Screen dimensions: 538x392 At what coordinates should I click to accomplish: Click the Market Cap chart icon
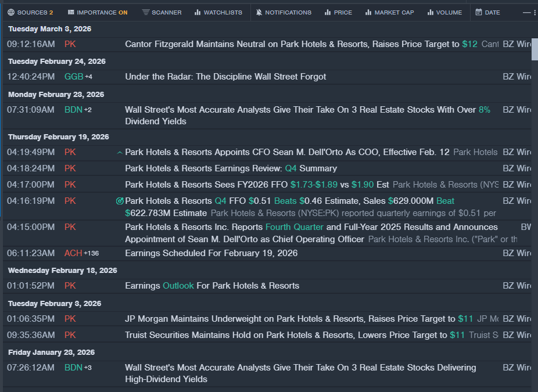(368, 12)
